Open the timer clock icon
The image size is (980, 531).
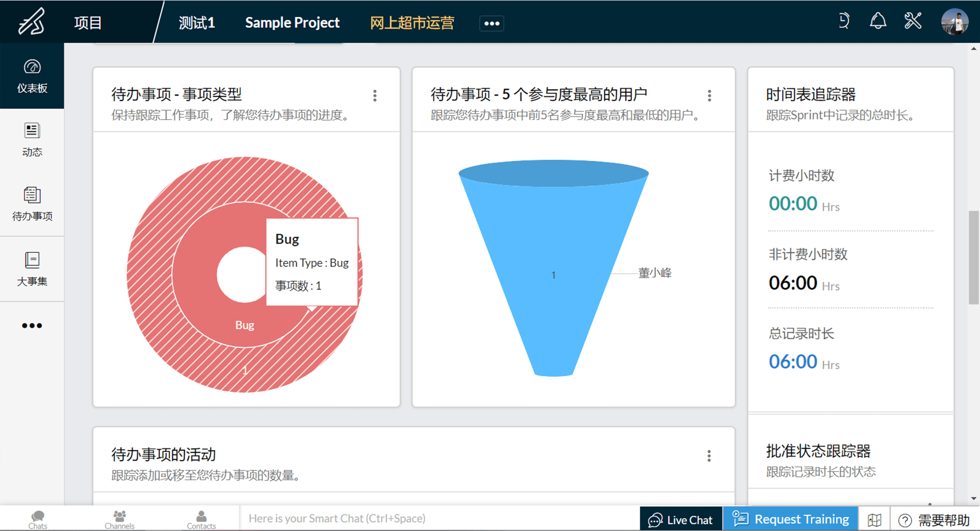[844, 21]
